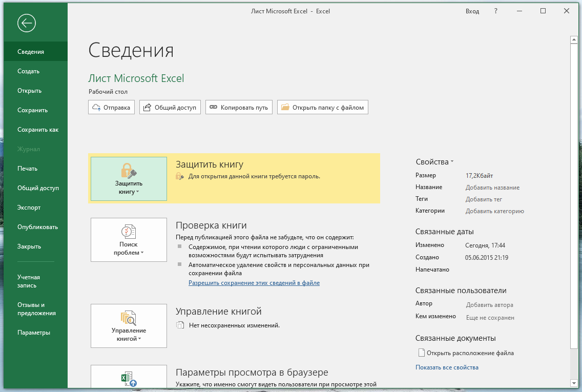Click the share icon on Общий доступ
This screenshot has height=392, width=582.
click(148, 107)
